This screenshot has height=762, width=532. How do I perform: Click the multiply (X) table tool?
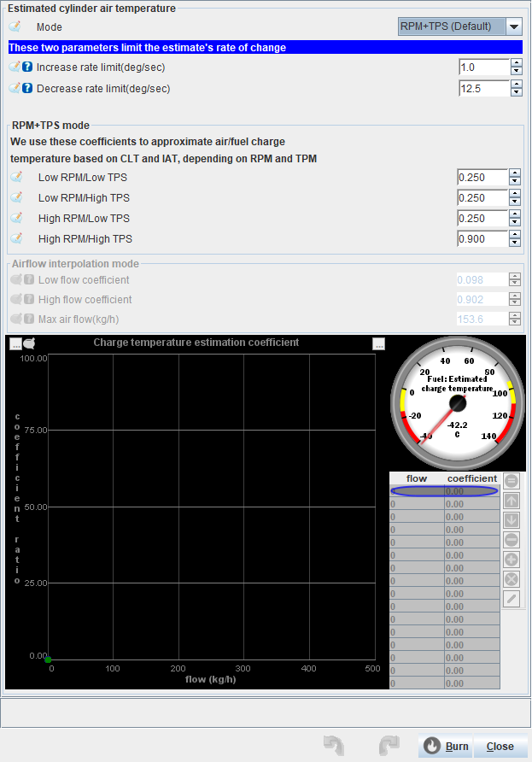[x=512, y=579]
